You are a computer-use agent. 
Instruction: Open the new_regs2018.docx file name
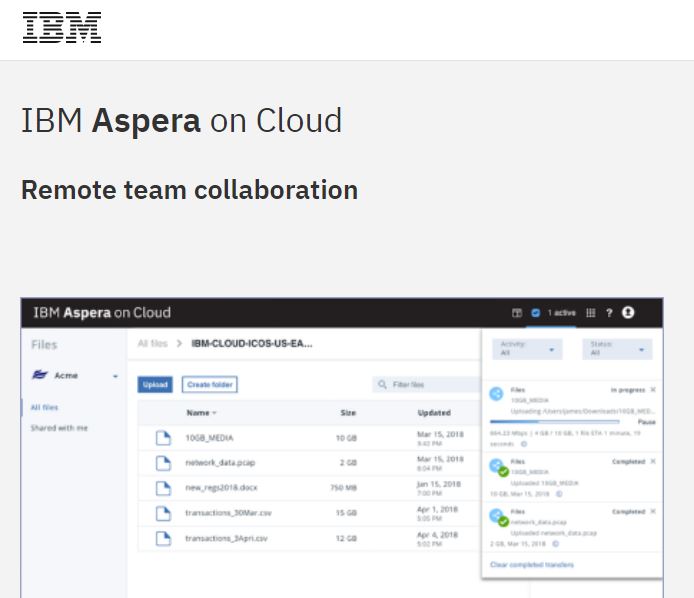tap(221, 488)
